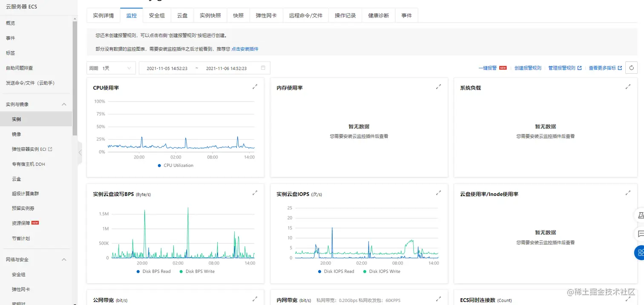The height and width of the screenshot is (305, 644).
Task: Open 弹性容器实例 ECI in the sidebar
Action: 29,149
